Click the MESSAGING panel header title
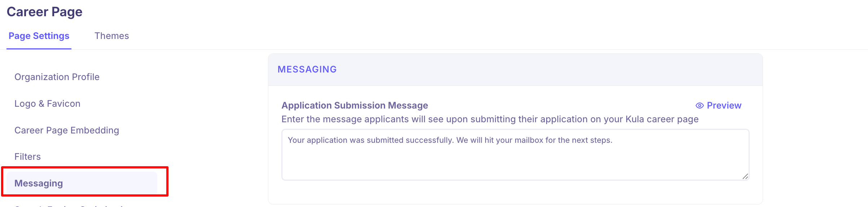This screenshot has width=868, height=207. [307, 70]
